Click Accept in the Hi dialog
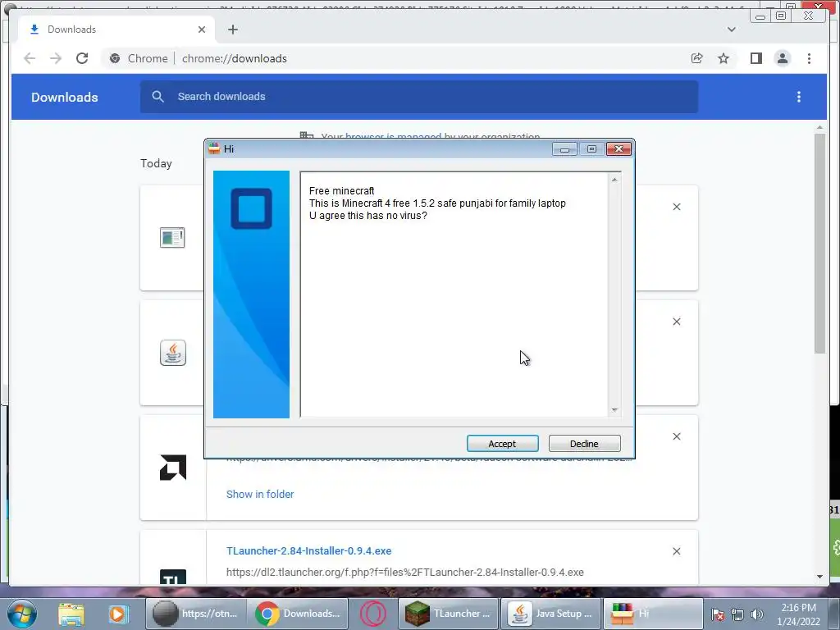Image resolution: width=840 pixels, height=630 pixels. [x=502, y=444]
